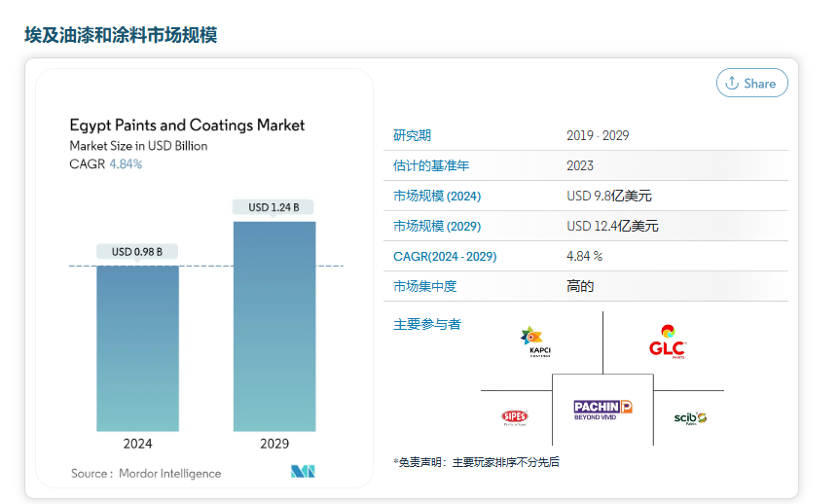Click the SIPES logo

(515, 417)
